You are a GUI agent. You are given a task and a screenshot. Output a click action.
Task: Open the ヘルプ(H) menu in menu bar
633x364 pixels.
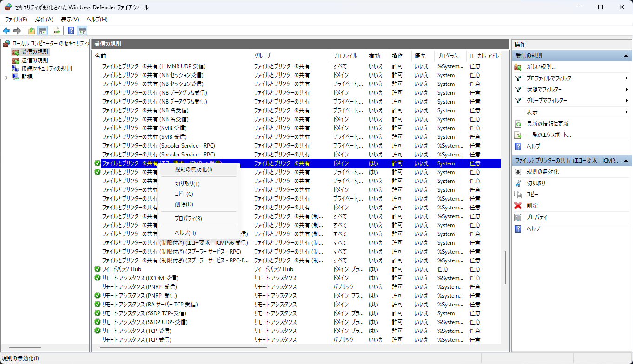[97, 19]
